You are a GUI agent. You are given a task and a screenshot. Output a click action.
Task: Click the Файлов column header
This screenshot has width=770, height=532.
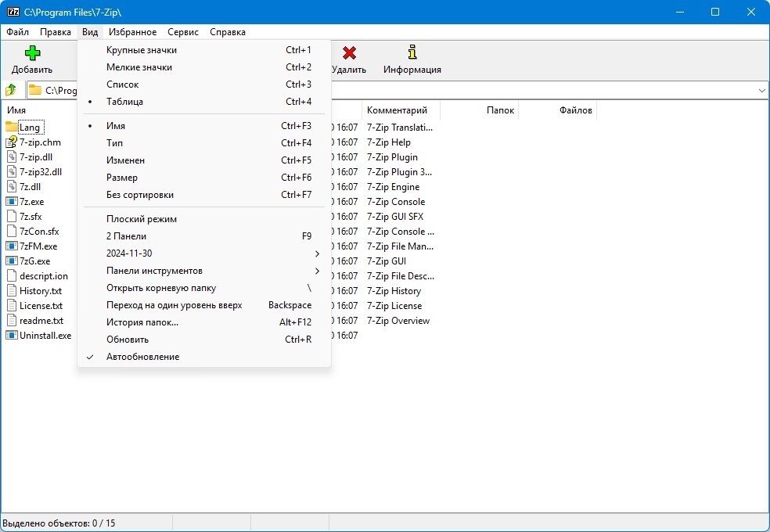point(558,110)
